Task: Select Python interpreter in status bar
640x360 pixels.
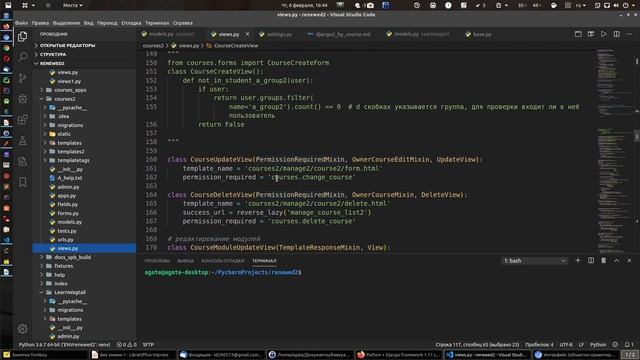Action: (x=64, y=344)
